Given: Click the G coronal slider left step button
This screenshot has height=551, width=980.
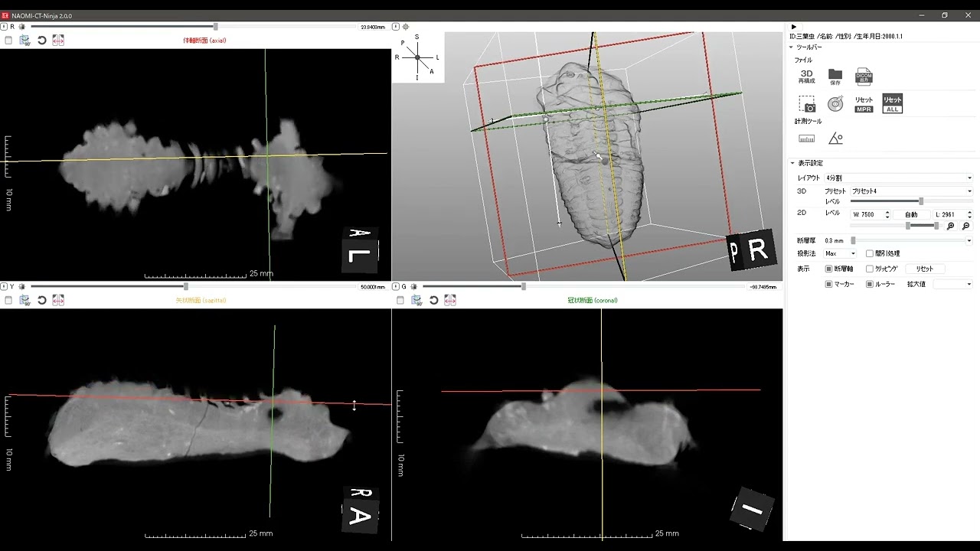Looking at the screenshot, I should point(397,287).
